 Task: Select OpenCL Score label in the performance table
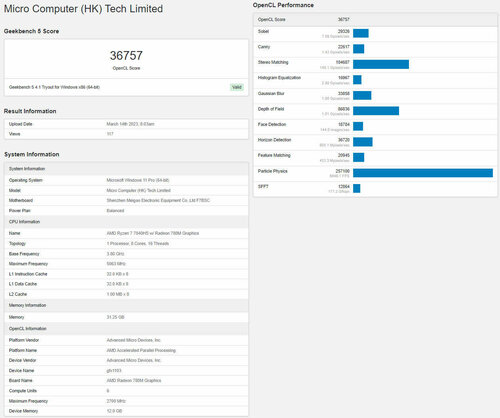(x=271, y=20)
